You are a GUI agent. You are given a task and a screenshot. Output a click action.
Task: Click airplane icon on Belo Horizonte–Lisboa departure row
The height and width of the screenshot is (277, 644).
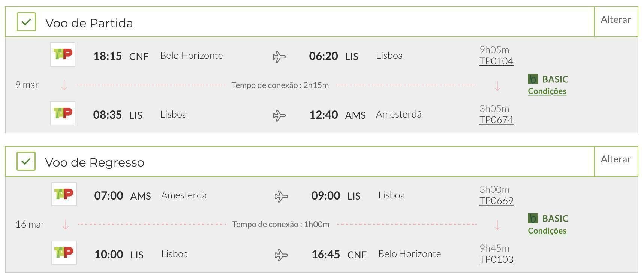coord(279,57)
